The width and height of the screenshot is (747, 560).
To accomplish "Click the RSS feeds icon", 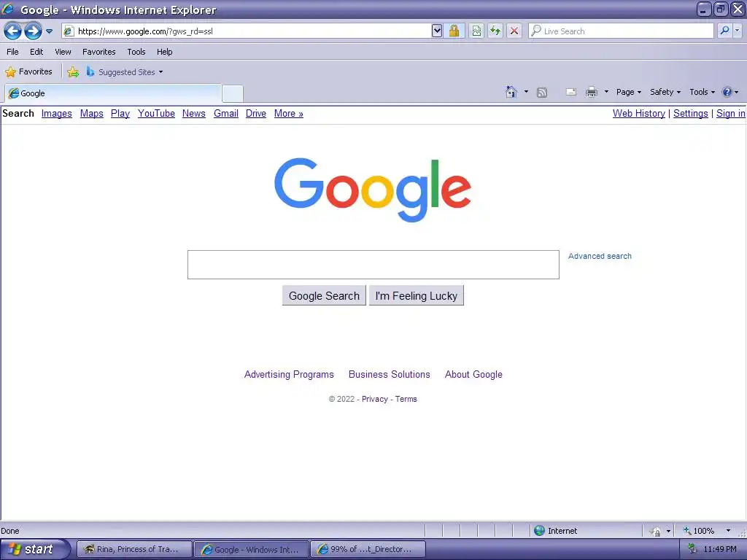I will [x=542, y=93].
